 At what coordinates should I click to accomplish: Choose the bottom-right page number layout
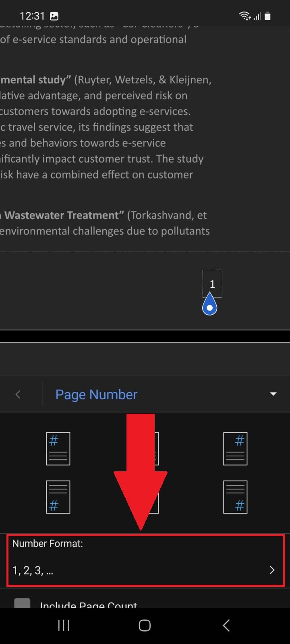tap(235, 497)
